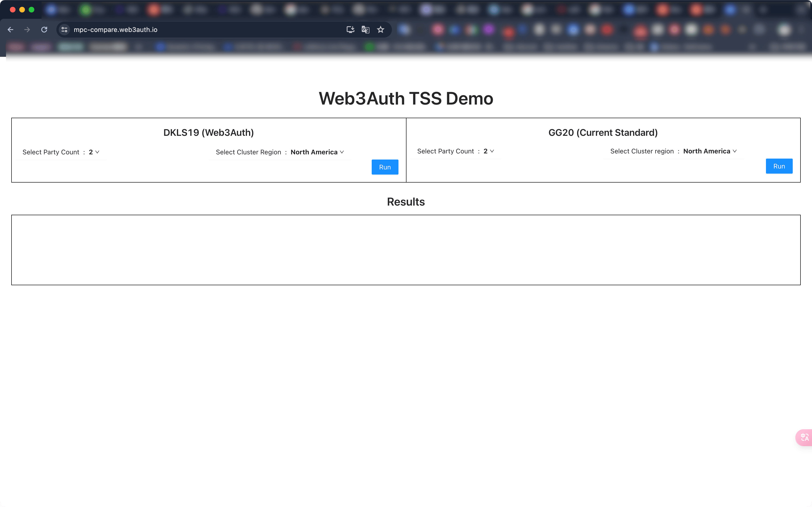Click the DKLS19 (Web3Auth) title
This screenshot has width=812, height=507.
(209, 133)
